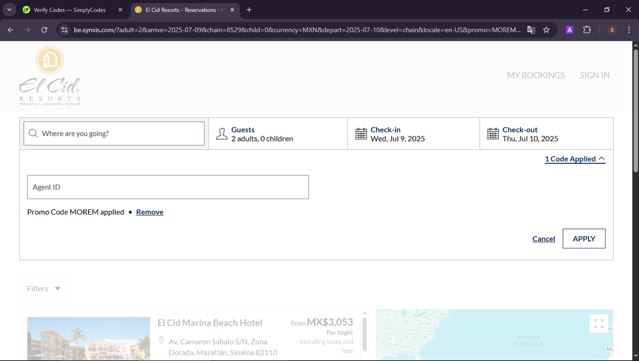Click the Agent ID input field
Screen dimensions: 639x361
click(x=168, y=187)
